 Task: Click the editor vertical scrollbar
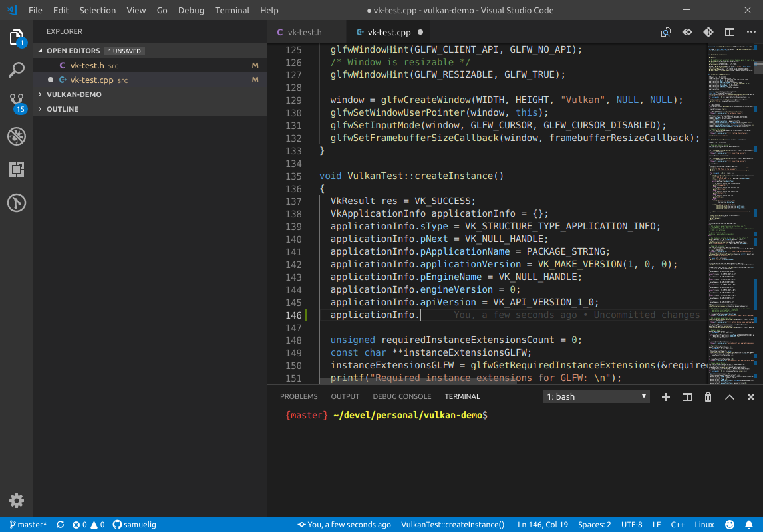pyautogui.click(x=758, y=66)
